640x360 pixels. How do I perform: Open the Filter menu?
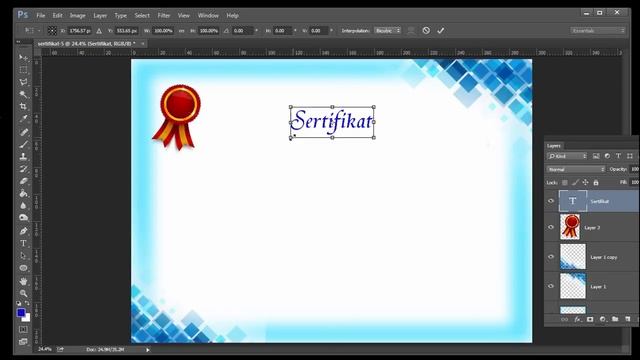pos(164,16)
